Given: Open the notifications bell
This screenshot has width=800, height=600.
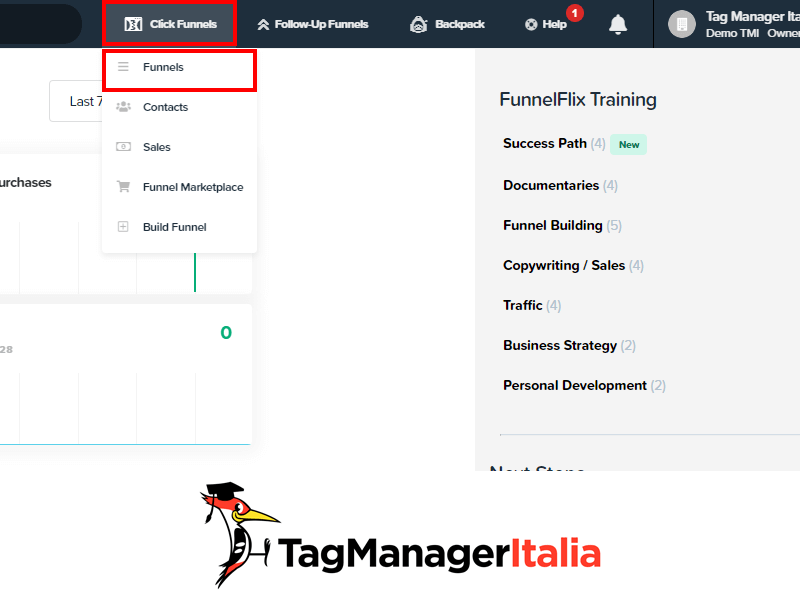Looking at the screenshot, I should pos(618,24).
